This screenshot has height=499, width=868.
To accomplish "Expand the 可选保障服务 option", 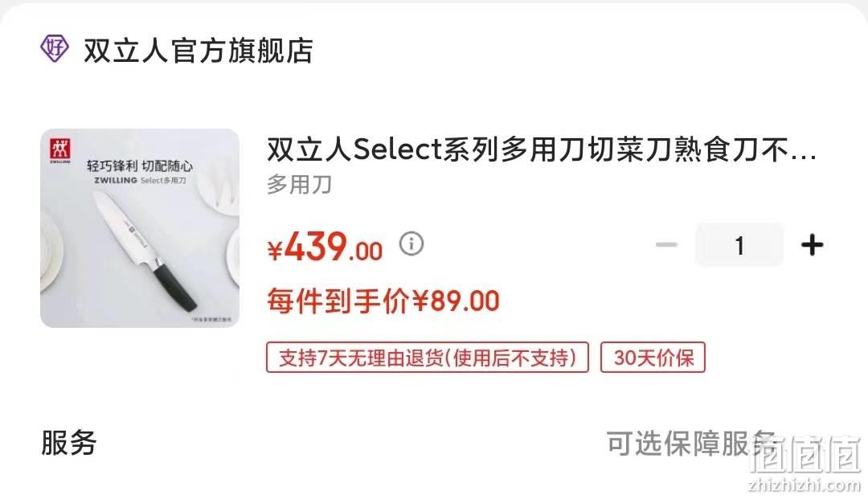I will 691,443.
